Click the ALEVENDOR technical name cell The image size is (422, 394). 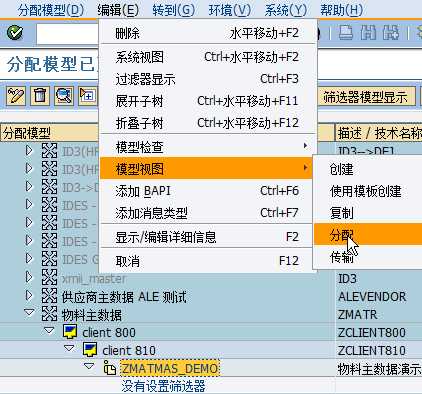tap(372, 296)
